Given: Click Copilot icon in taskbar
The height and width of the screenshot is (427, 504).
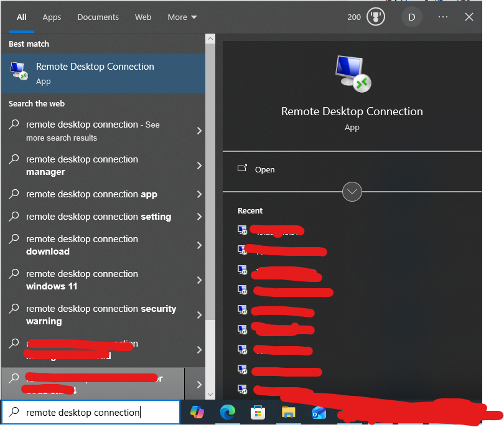Looking at the screenshot, I should (197, 412).
